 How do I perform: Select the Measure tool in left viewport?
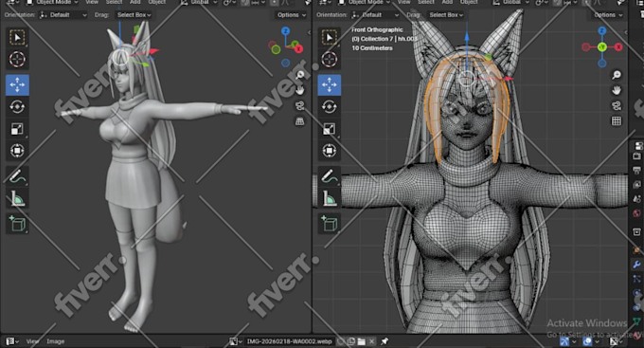tap(17, 199)
